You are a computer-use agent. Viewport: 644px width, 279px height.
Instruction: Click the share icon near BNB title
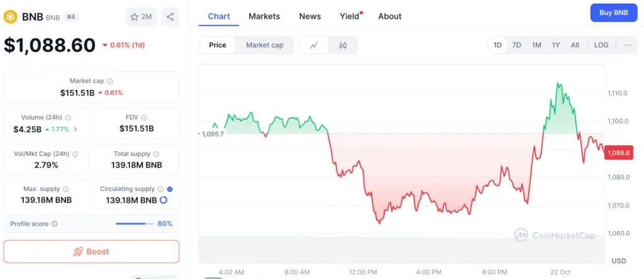pos(170,16)
